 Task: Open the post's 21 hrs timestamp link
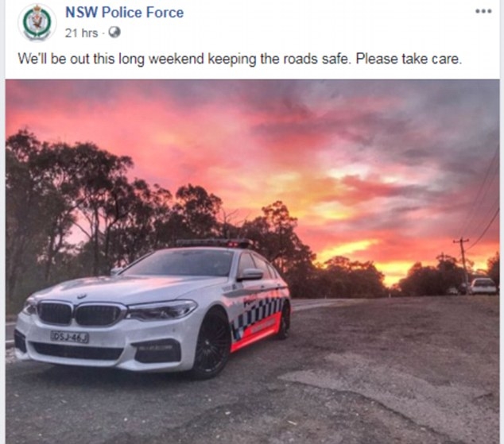click(81, 33)
